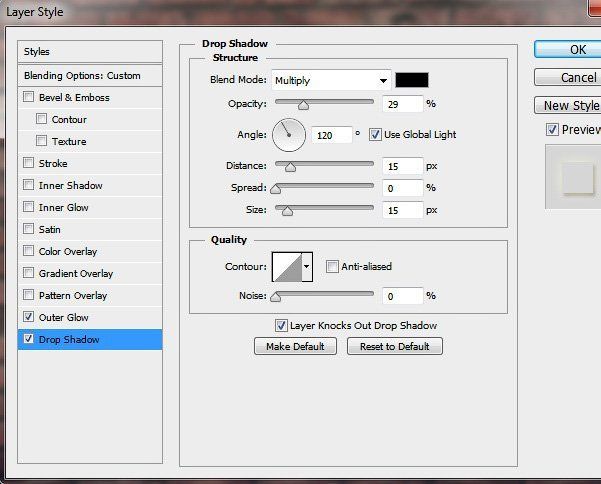
Task: Enable the Anti-aliased checkbox
Action: 332,266
